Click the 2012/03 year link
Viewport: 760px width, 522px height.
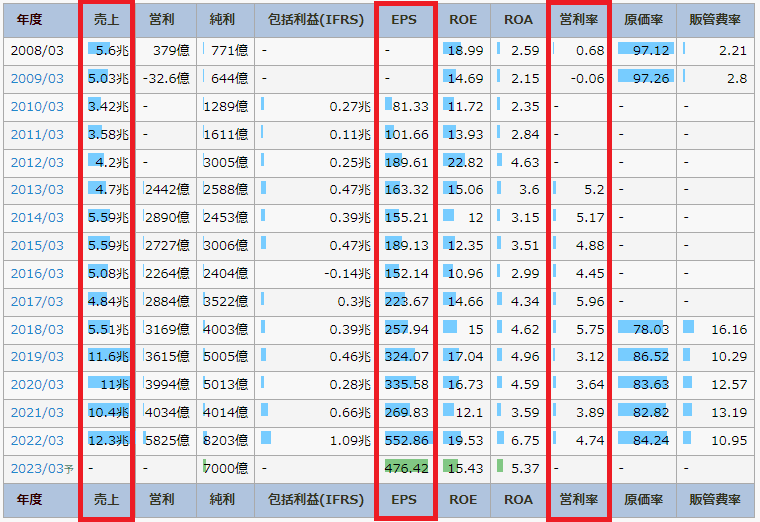36,162
